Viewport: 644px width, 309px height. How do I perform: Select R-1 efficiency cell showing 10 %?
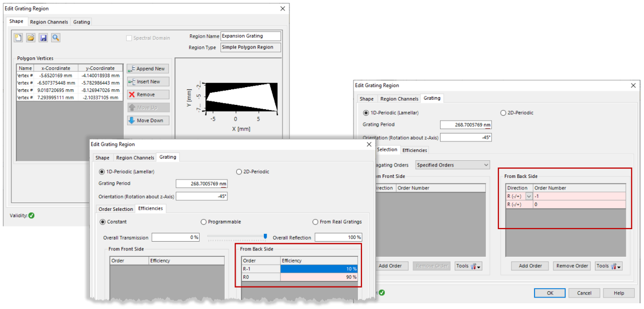click(319, 269)
